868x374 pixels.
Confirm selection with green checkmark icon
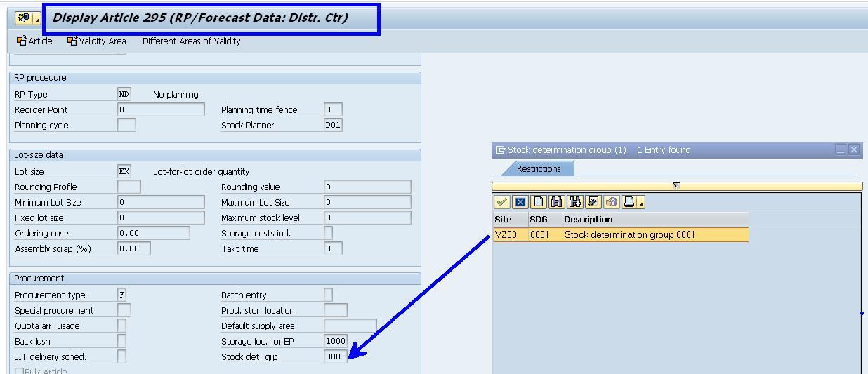pos(502,202)
